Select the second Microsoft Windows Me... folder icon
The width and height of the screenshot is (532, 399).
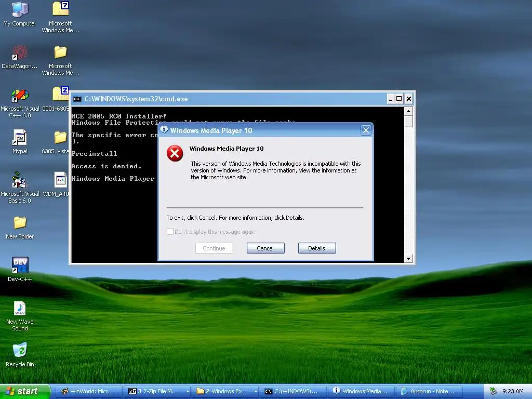tap(60, 60)
